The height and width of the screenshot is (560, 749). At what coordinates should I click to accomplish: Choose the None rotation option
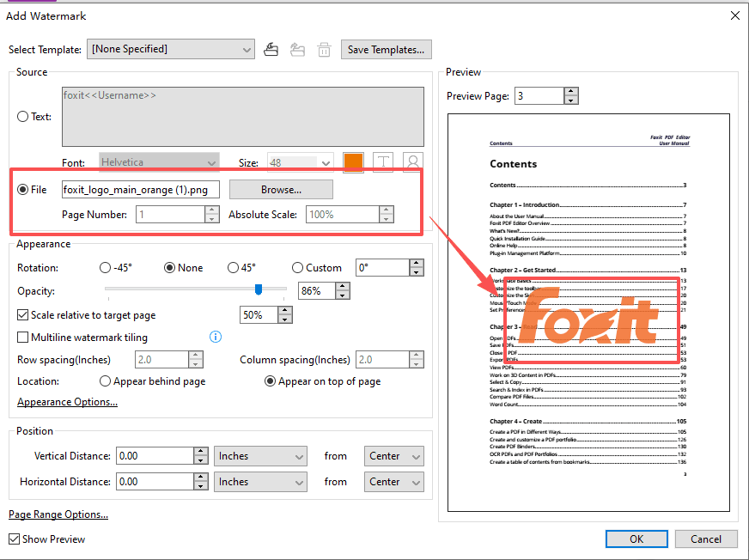[x=169, y=268]
